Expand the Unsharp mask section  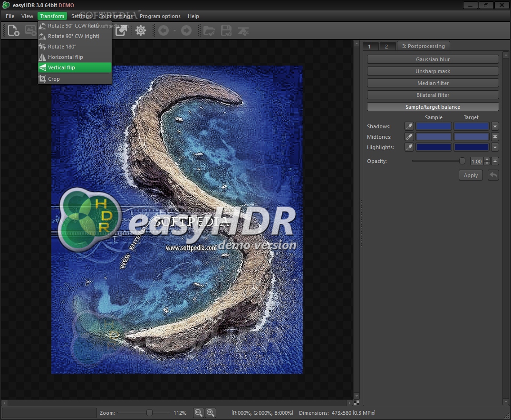433,71
